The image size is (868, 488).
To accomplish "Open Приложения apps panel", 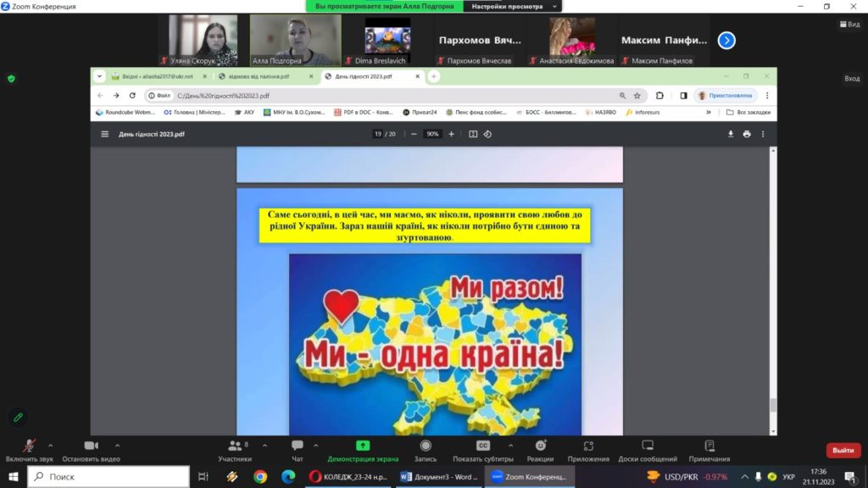I will pyautogui.click(x=588, y=451).
